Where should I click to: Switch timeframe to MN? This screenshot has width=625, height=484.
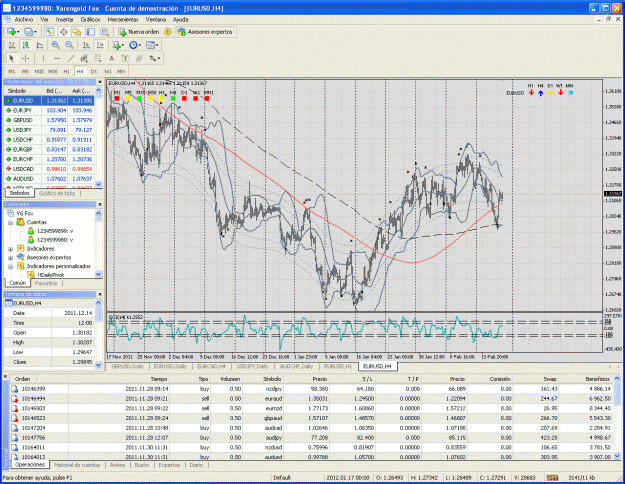click(x=122, y=71)
